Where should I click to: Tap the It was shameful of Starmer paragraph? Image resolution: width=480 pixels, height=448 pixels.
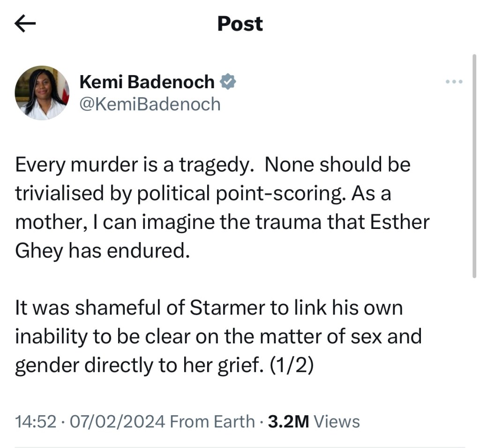click(x=209, y=336)
